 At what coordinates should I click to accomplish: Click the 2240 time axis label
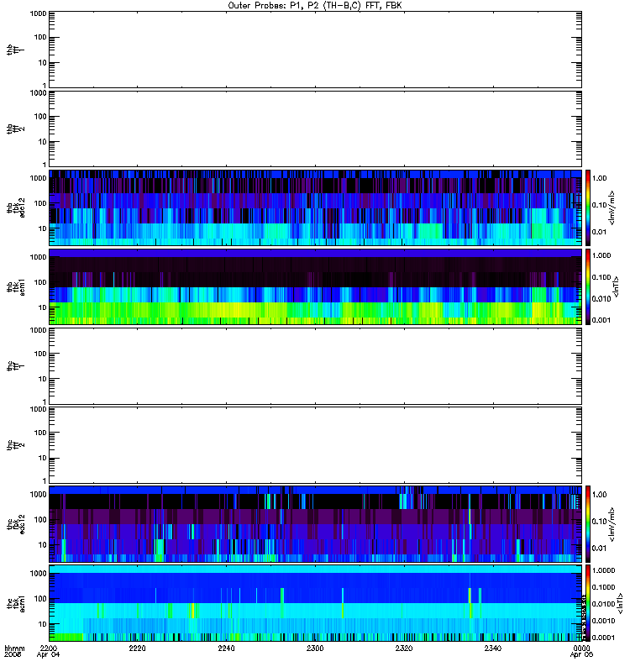[226, 648]
